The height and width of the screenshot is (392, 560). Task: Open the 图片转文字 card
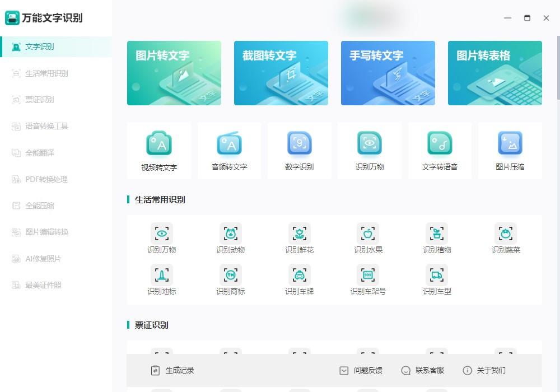(x=174, y=73)
